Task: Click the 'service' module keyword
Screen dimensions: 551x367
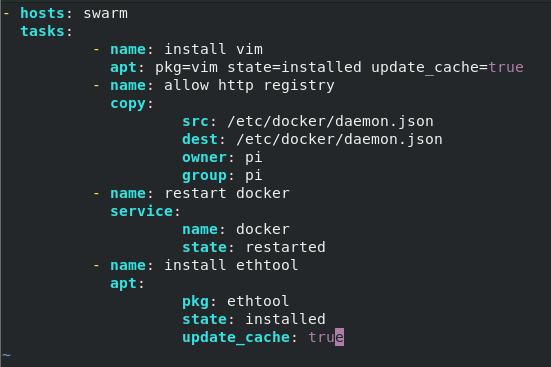Action: 142,211
